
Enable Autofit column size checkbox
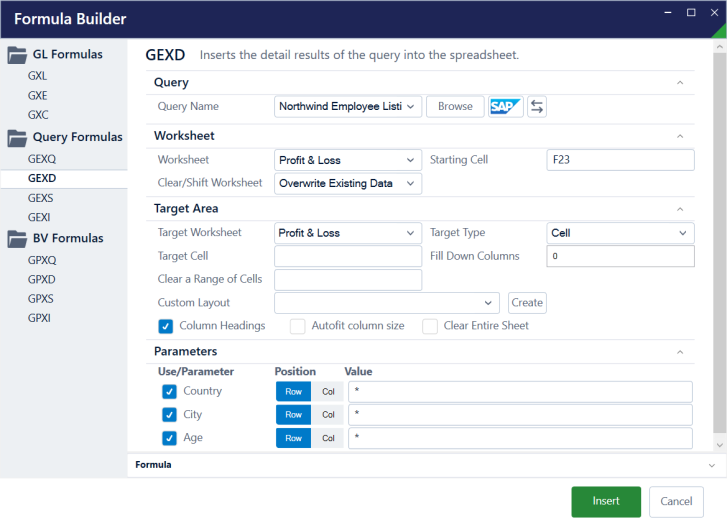point(297,326)
